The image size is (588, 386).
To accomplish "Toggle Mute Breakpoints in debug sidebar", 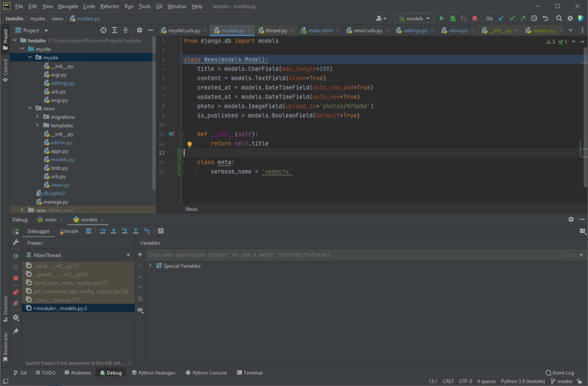I will point(16,304).
